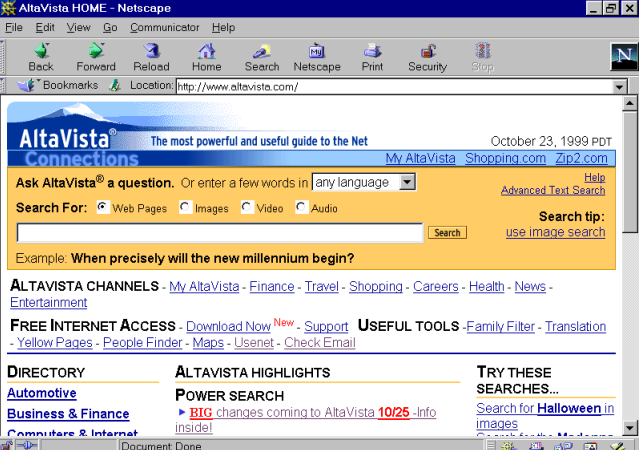Click the AltaVista search text field

coord(220,233)
